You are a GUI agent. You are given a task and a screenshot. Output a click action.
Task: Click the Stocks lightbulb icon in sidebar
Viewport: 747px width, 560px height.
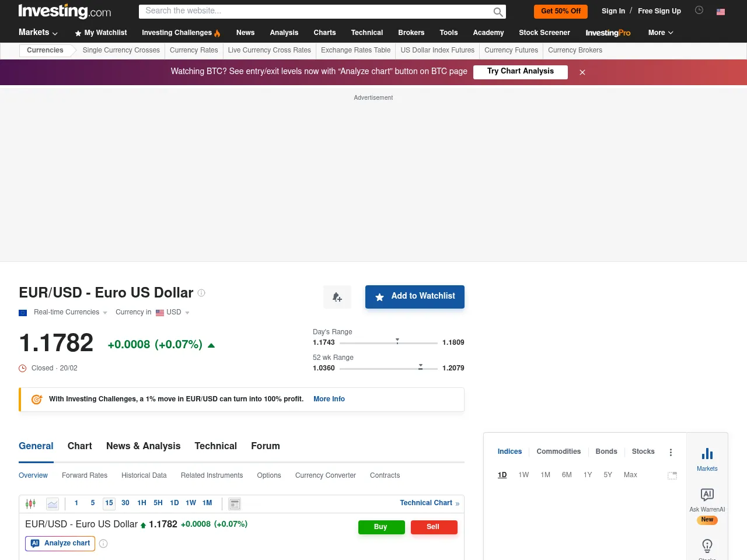[x=707, y=547]
